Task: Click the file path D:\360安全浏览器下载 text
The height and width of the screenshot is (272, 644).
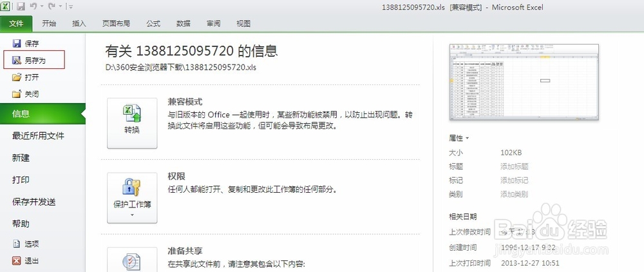Action: [x=181, y=67]
